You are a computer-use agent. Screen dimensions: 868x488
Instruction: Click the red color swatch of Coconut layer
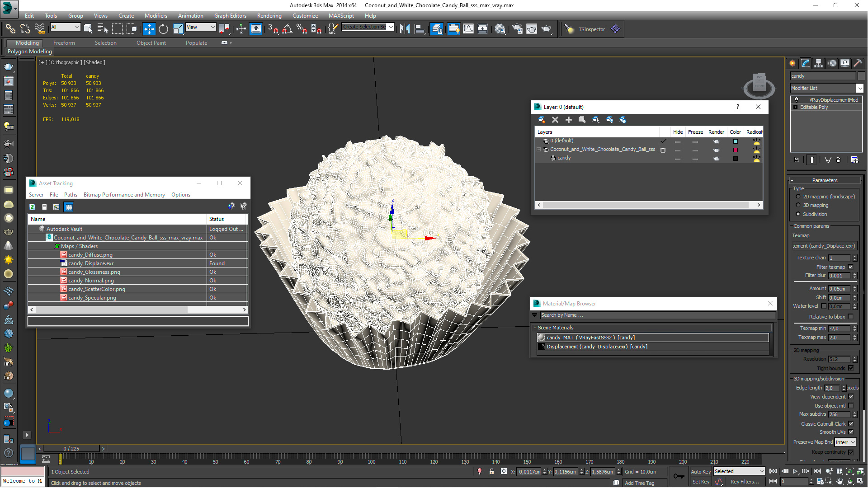tap(736, 150)
